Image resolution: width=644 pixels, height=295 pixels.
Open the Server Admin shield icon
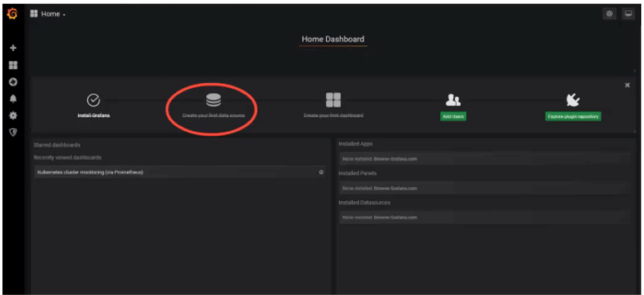coord(13,132)
